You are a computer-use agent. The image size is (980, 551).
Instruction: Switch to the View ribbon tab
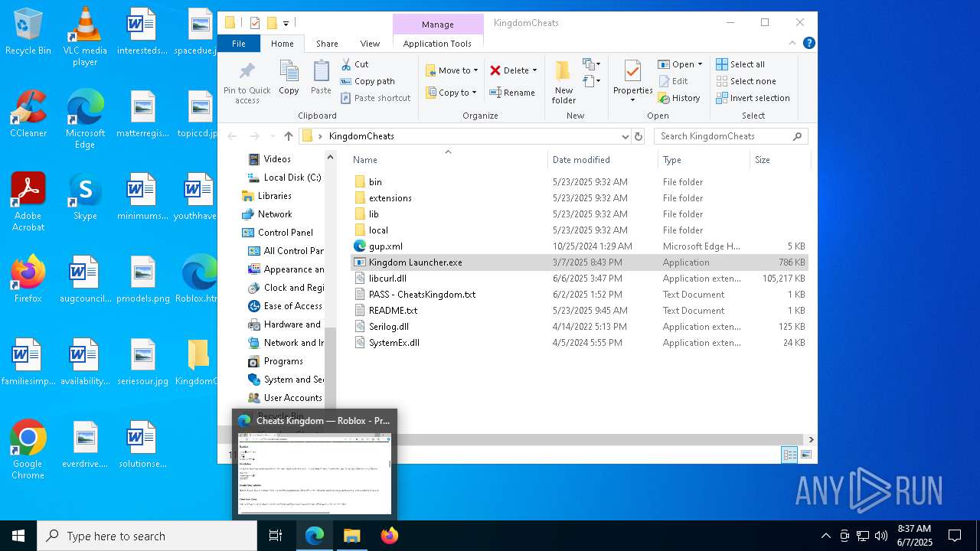(x=370, y=44)
